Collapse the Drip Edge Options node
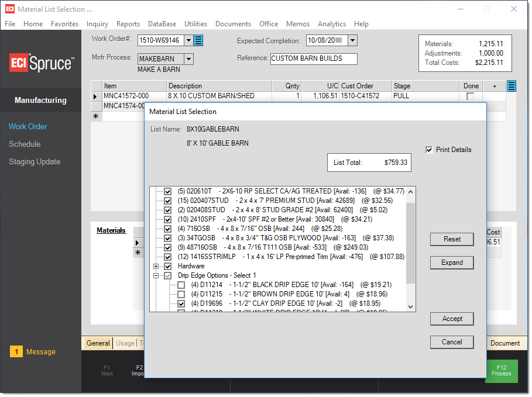This screenshot has width=532, height=397. pyautogui.click(x=156, y=275)
